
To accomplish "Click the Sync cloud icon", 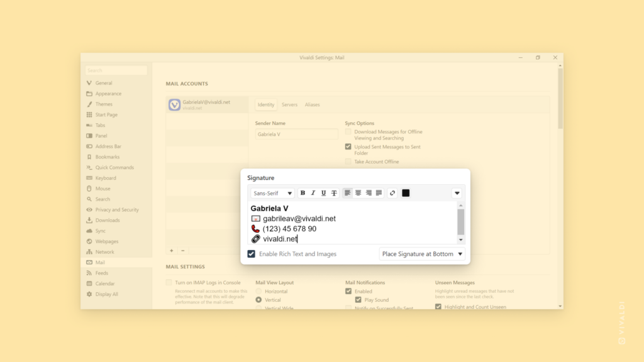I will pos(89,231).
